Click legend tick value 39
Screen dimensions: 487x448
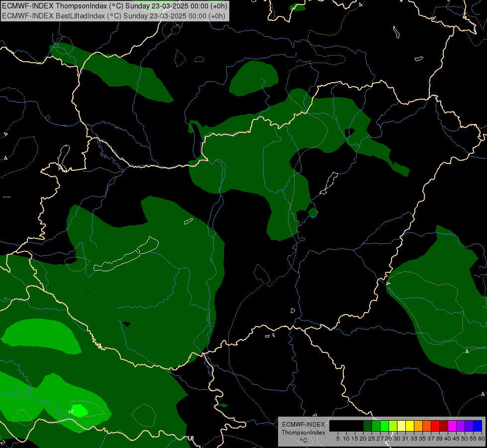[x=439, y=439]
